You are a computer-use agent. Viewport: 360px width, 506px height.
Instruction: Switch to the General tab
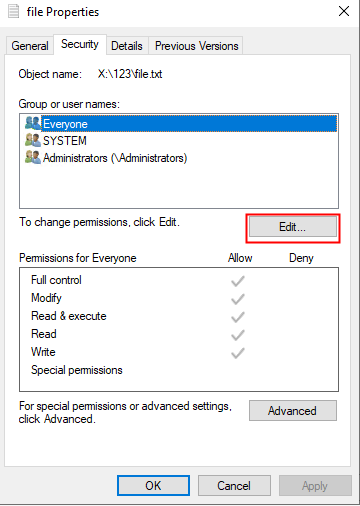pos(30,46)
